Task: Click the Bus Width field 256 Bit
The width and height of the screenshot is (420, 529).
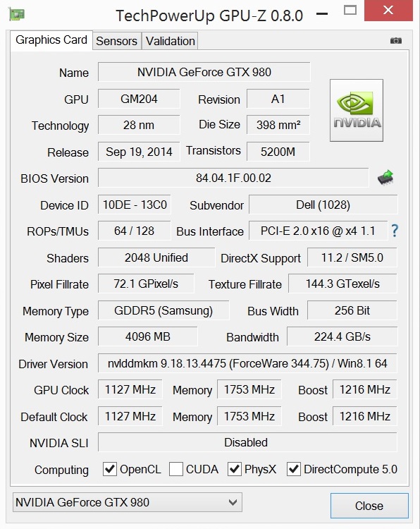Action: (352, 310)
